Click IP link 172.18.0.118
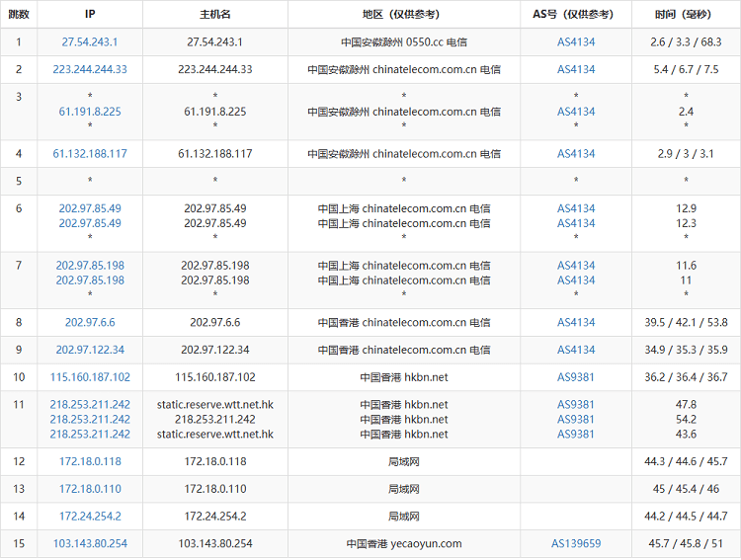The width and height of the screenshot is (741, 560). point(90,461)
